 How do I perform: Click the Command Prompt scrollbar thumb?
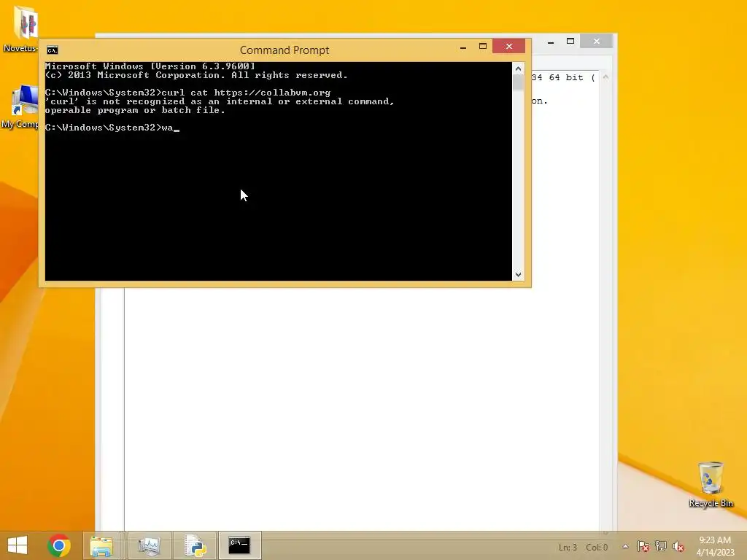(519, 83)
